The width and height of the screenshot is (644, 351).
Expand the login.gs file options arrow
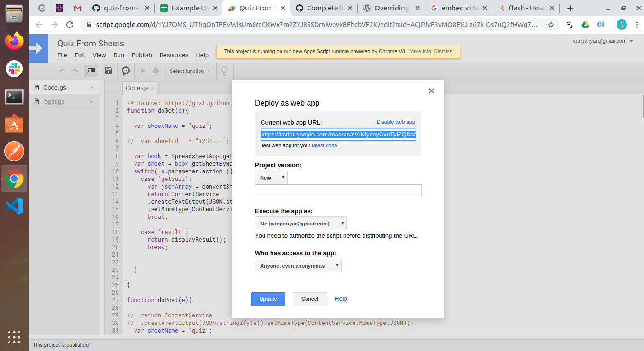point(92,102)
